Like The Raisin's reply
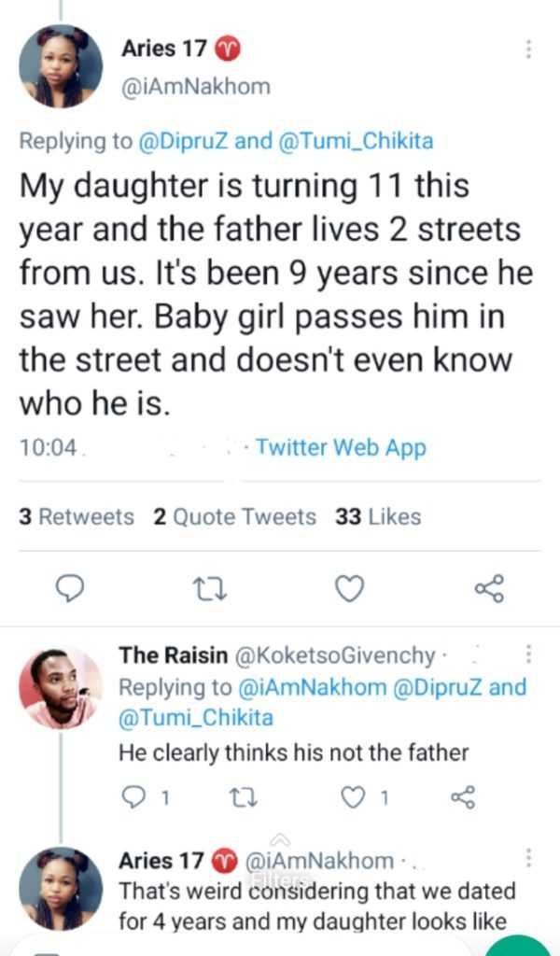Viewport: 560px width, 956px height. (353, 795)
